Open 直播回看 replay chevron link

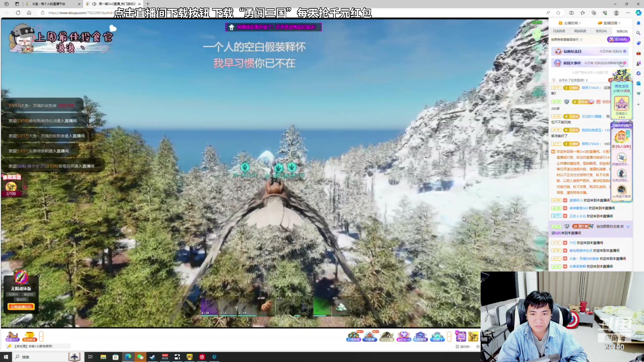(609, 23)
